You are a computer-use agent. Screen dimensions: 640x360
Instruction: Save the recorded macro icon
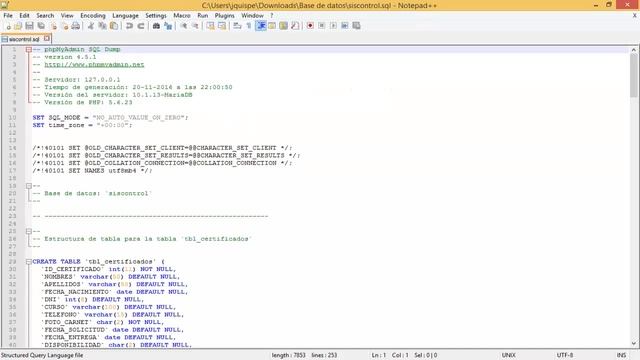point(356,26)
